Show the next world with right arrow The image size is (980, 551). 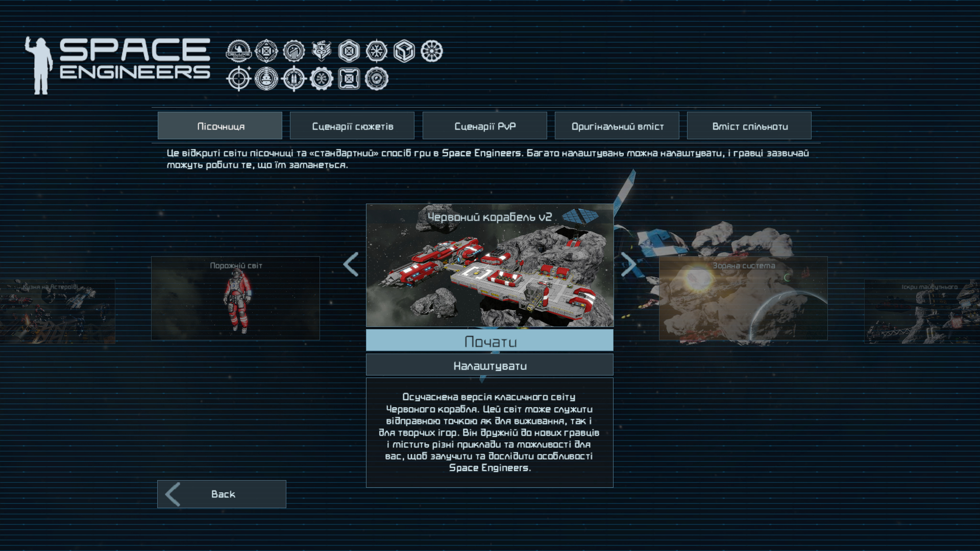click(628, 264)
